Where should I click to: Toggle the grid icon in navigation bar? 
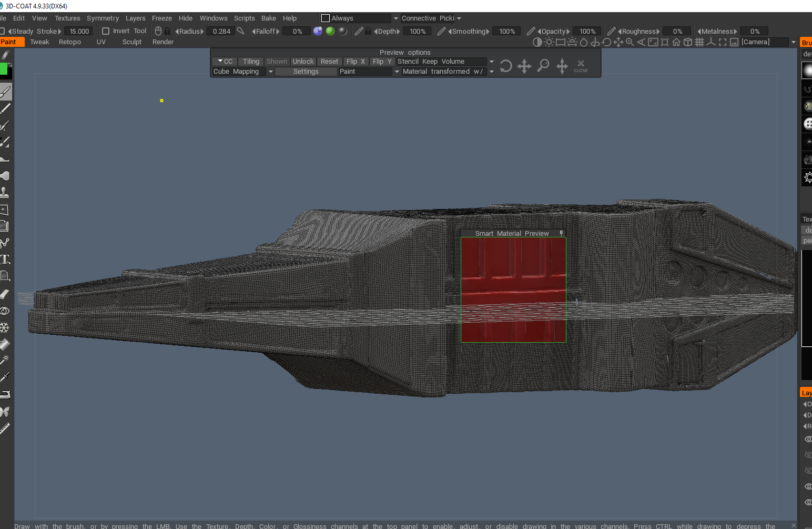[x=699, y=42]
